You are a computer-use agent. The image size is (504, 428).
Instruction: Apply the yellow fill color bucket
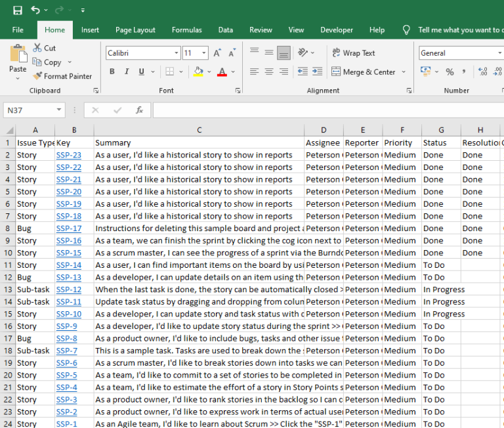pyautogui.click(x=198, y=72)
